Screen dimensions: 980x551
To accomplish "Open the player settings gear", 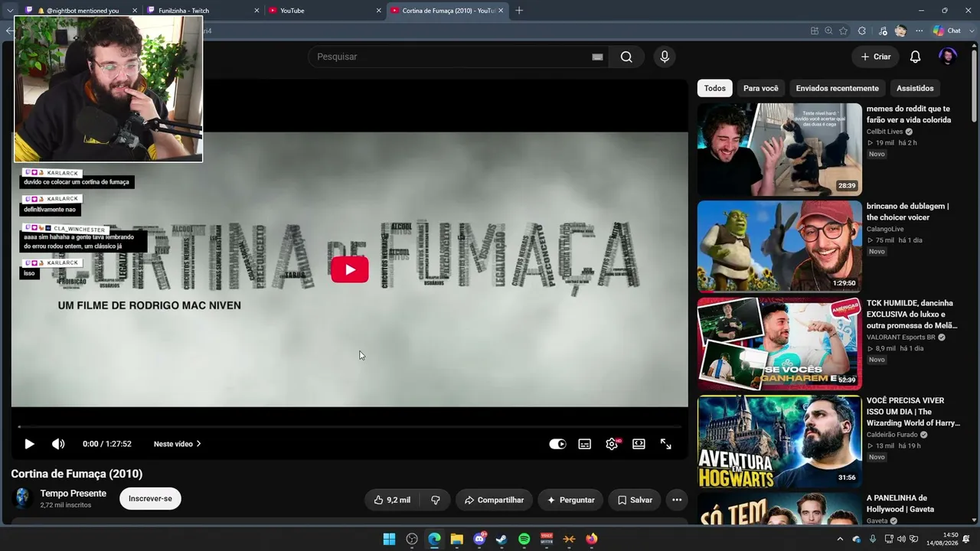I will (x=612, y=444).
